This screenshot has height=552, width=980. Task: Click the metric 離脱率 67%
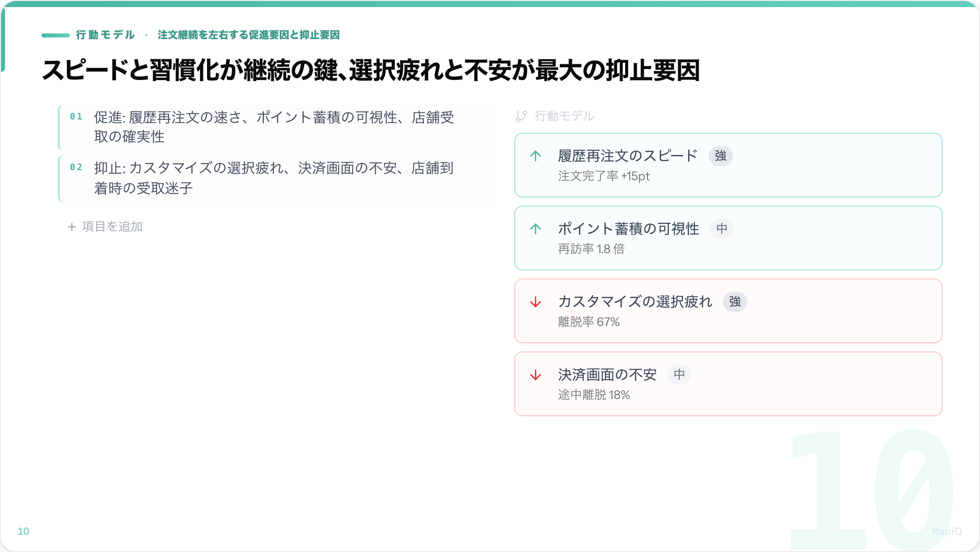[x=589, y=322]
